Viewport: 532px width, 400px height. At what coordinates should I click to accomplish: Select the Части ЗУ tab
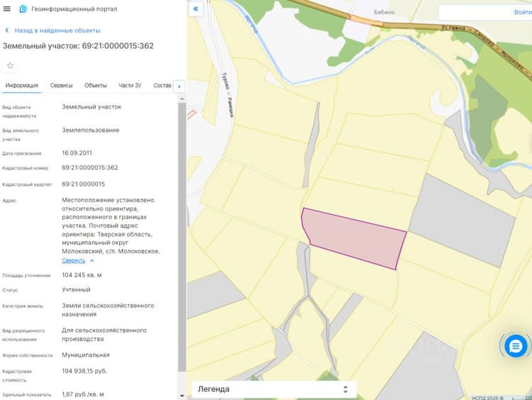point(130,86)
